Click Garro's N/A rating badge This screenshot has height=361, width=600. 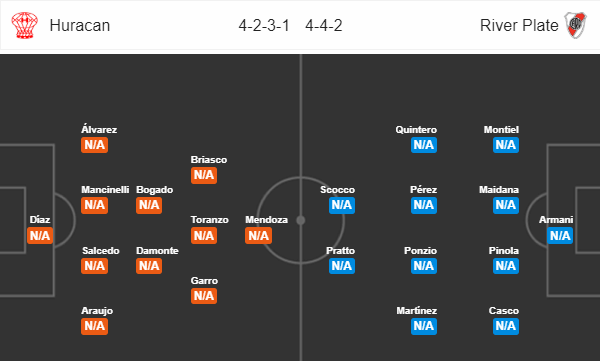click(204, 296)
